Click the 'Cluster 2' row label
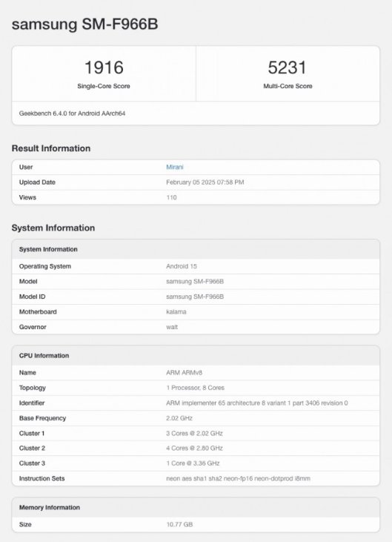 tap(32, 448)
